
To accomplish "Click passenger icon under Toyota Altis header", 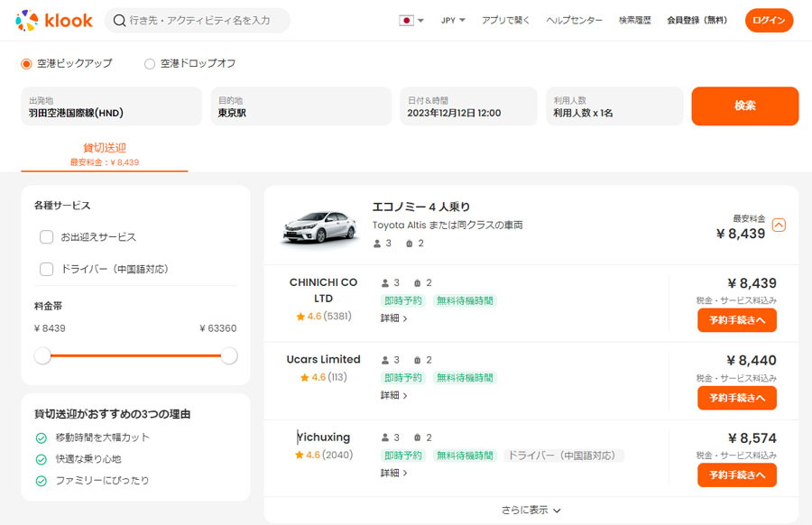I will [x=377, y=244].
